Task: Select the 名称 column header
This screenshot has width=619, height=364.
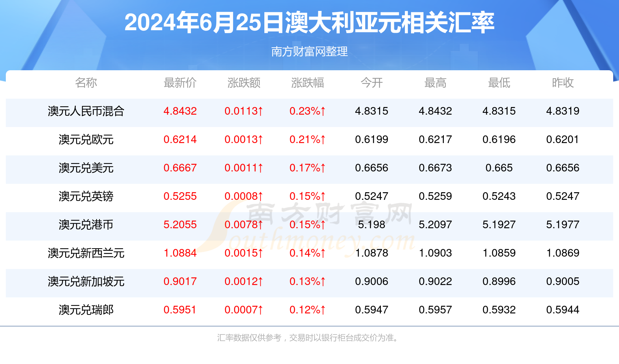Action: 86,83
